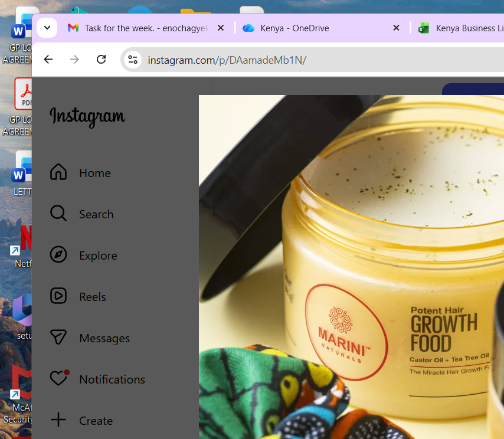Open the Messages paper-plane icon

(x=58, y=337)
